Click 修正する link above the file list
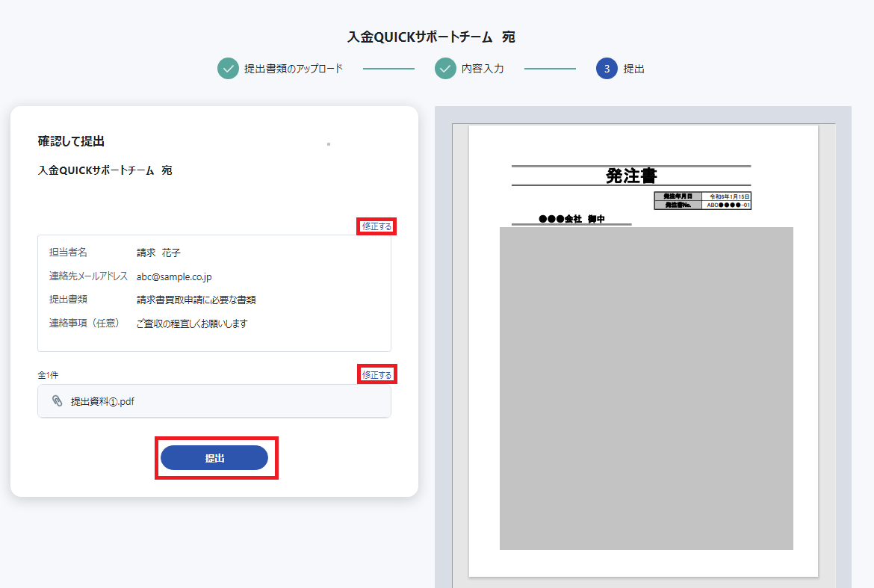This screenshot has width=874, height=588. point(376,374)
